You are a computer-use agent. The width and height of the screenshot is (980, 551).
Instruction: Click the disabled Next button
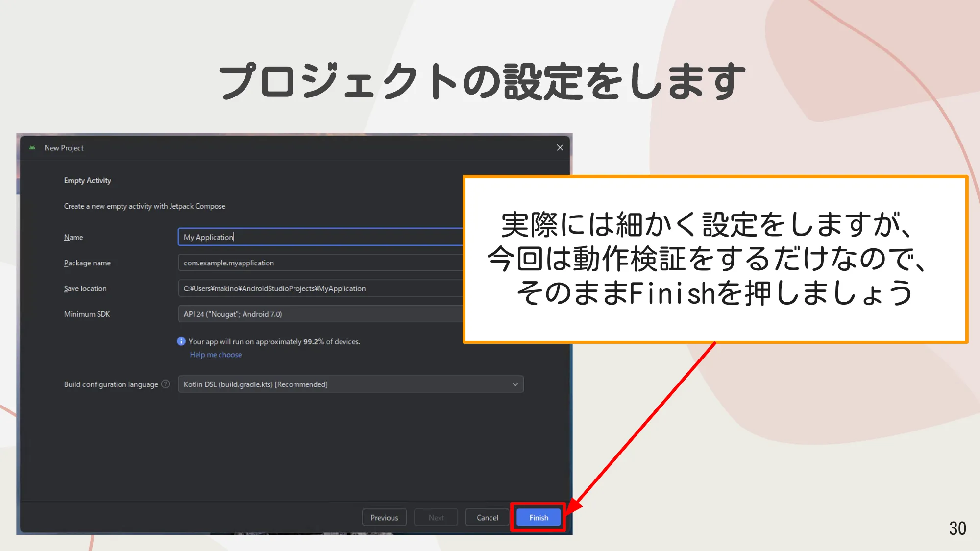(436, 517)
